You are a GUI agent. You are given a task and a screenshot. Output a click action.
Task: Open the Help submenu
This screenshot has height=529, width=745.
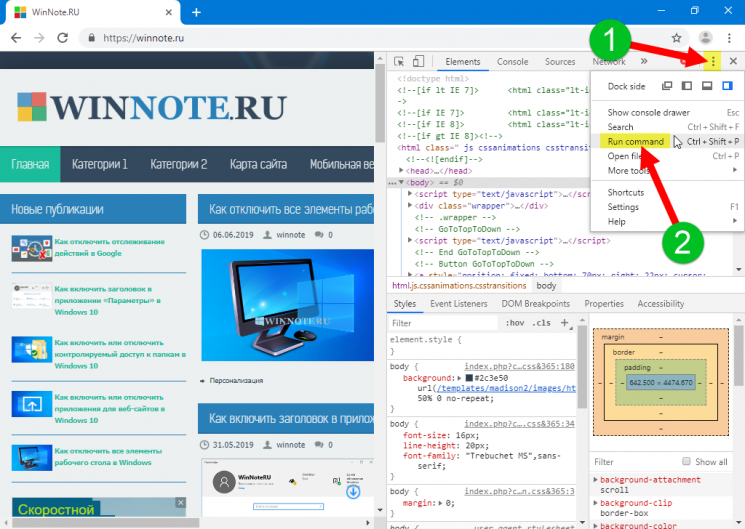tap(667, 221)
